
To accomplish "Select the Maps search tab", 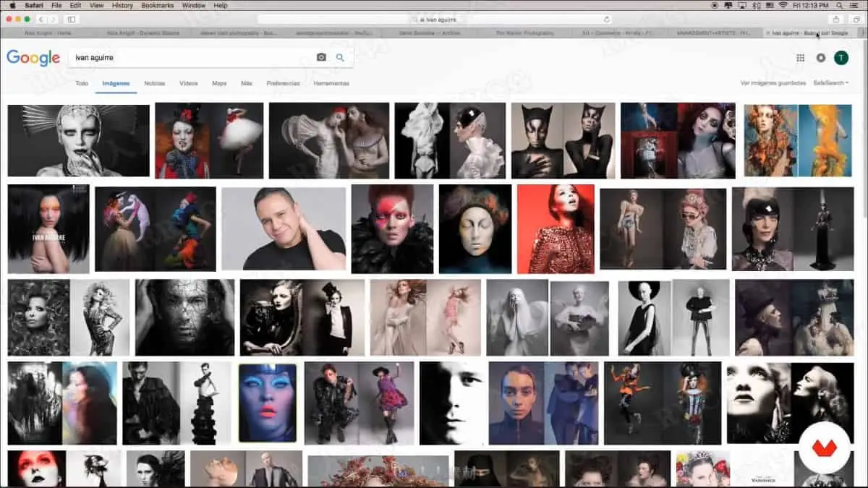I will coord(219,83).
